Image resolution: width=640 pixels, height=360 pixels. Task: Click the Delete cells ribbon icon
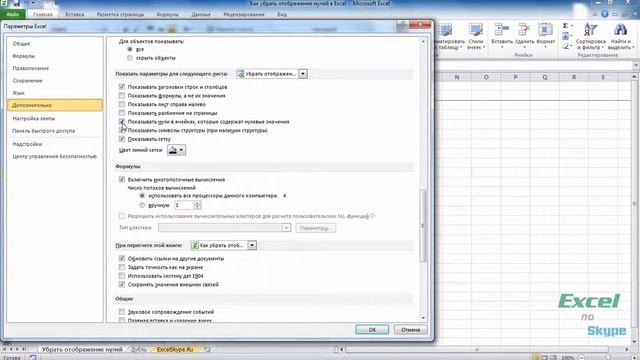pyautogui.click(x=524, y=30)
